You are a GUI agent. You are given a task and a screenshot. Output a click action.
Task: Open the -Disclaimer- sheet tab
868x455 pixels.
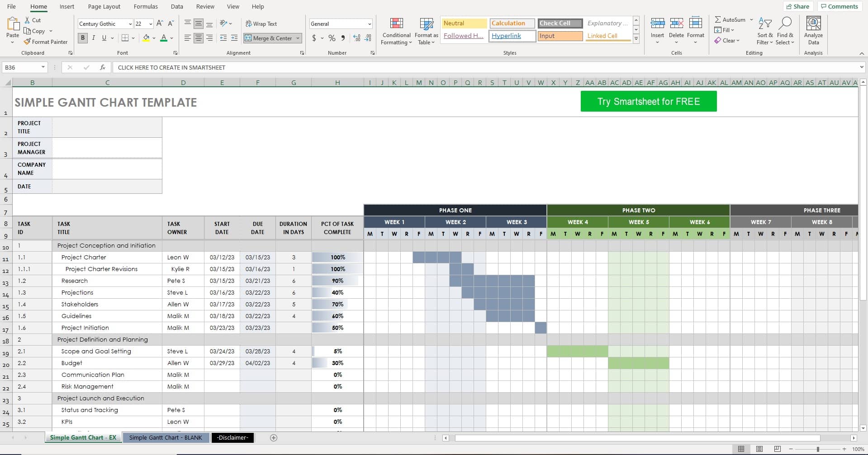(x=232, y=437)
